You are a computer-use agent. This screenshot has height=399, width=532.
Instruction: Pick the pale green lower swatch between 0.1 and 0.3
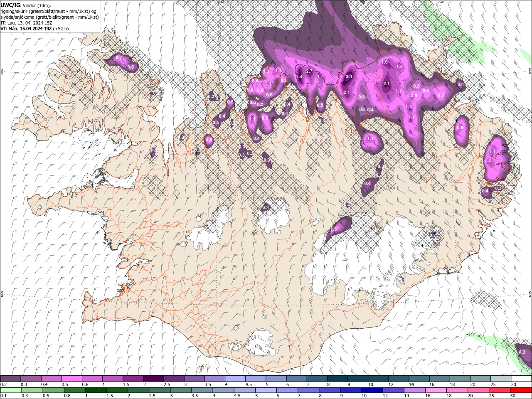click(x=11, y=390)
